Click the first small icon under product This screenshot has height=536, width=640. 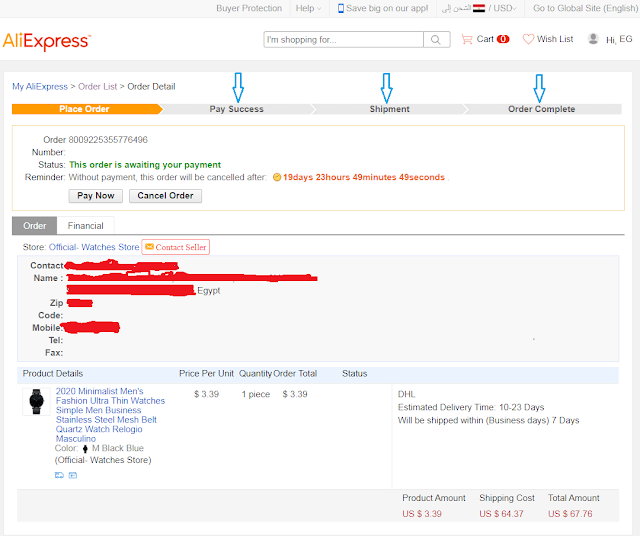[x=59, y=475]
